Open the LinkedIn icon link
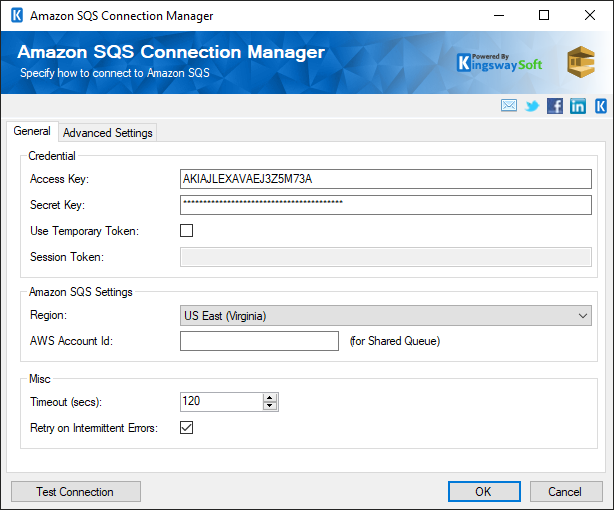 click(x=578, y=106)
